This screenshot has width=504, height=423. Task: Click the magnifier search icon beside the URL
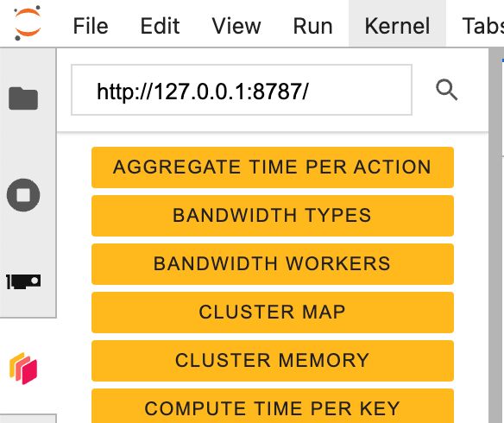pyautogui.click(x=446, y=90)
